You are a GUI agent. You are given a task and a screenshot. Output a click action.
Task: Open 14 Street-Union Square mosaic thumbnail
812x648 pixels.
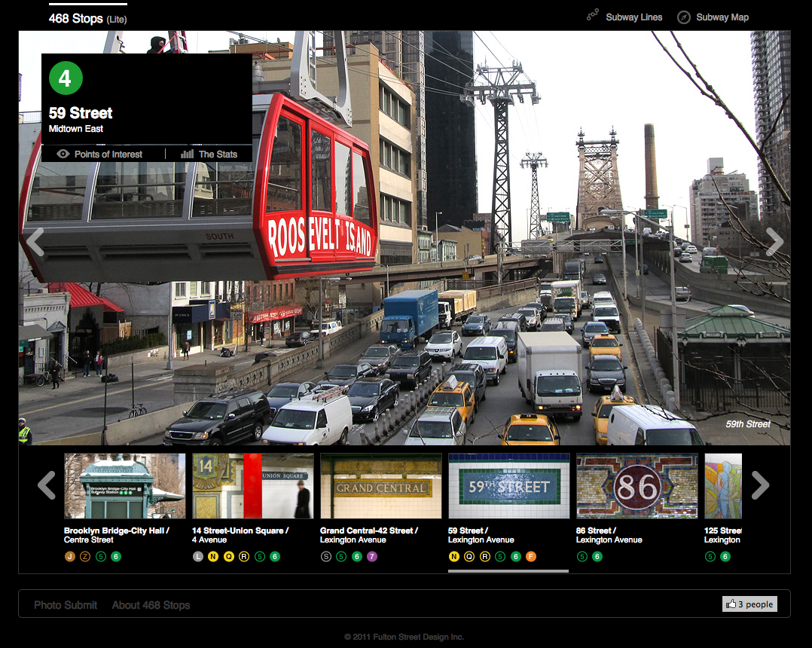[x=253, y=486]
